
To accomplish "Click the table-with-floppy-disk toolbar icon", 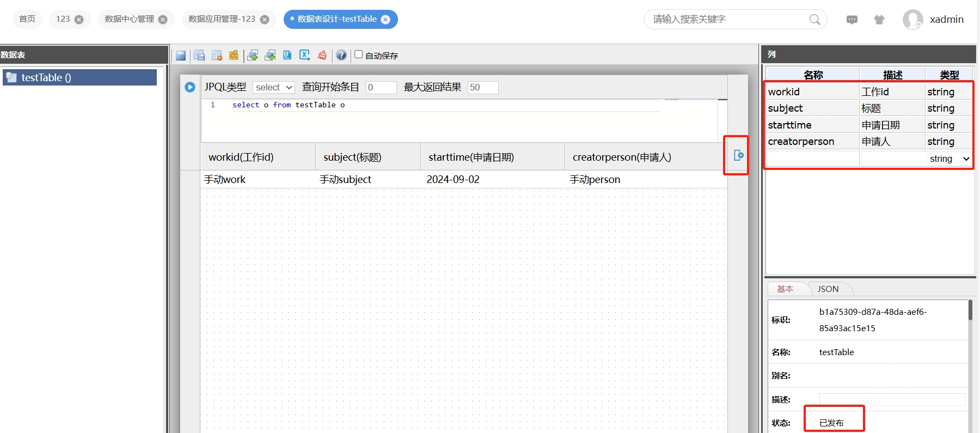I will pyautogui.click(x=199, y=56).
